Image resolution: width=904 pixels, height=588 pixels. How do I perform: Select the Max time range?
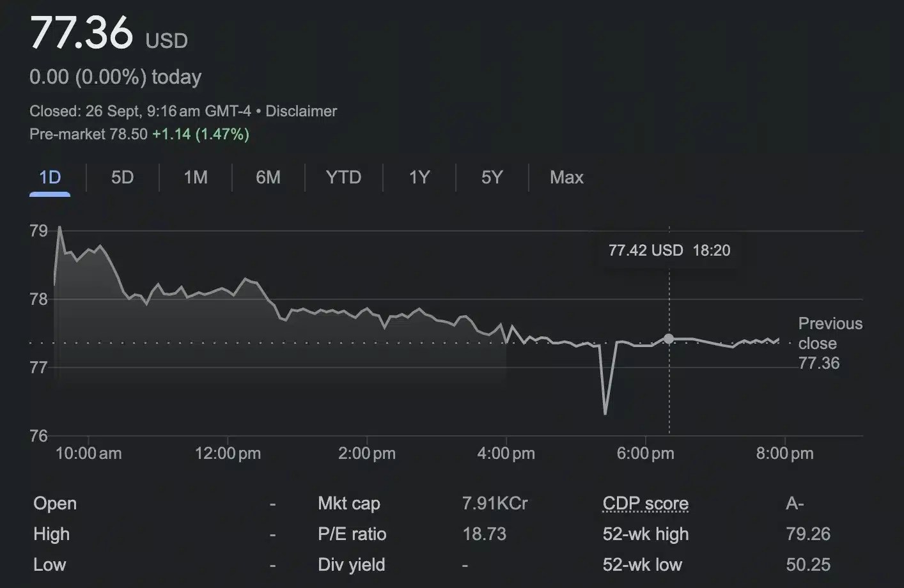(x=566, y=178)
